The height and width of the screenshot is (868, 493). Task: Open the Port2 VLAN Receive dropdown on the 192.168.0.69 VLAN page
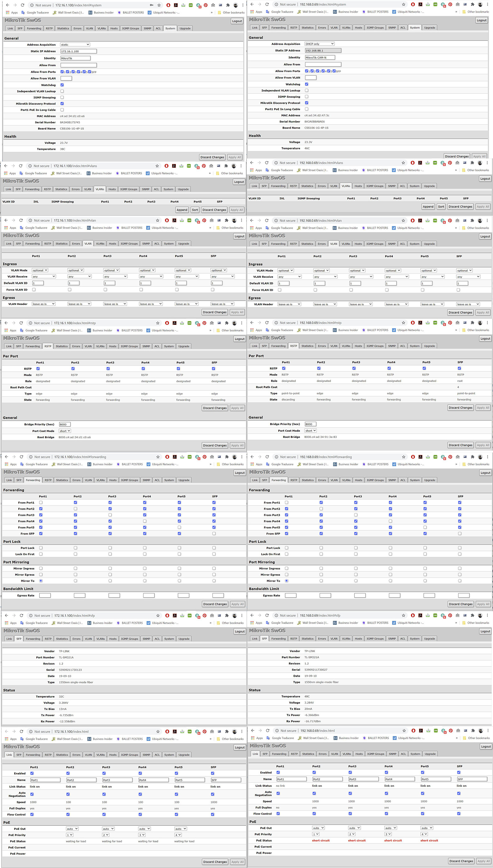[x=325, y=277]
